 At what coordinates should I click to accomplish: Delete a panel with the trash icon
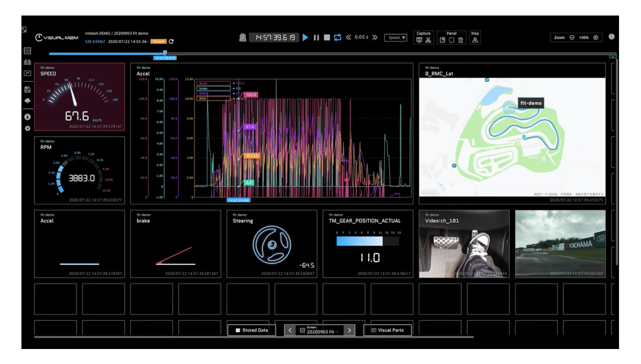[461, 40]
